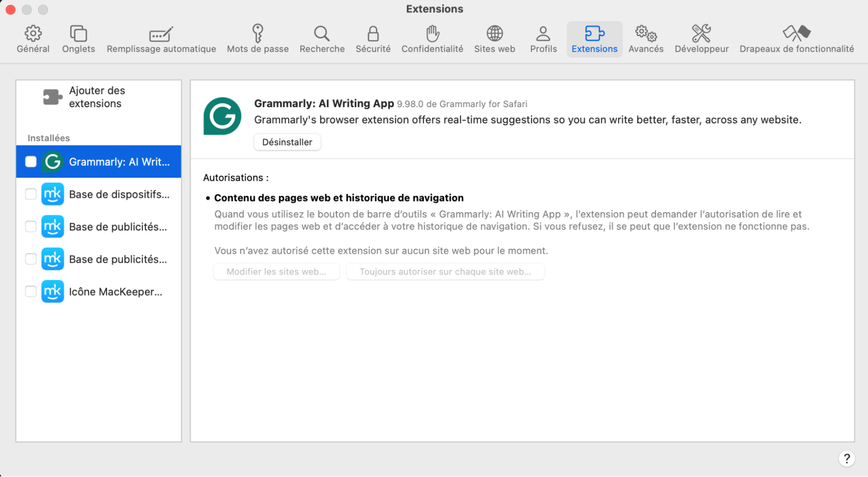Image resolution: width=868 pixels, height=477 pixels.
Task: Open help with the question mark button
Action: [x=846, y=458]
